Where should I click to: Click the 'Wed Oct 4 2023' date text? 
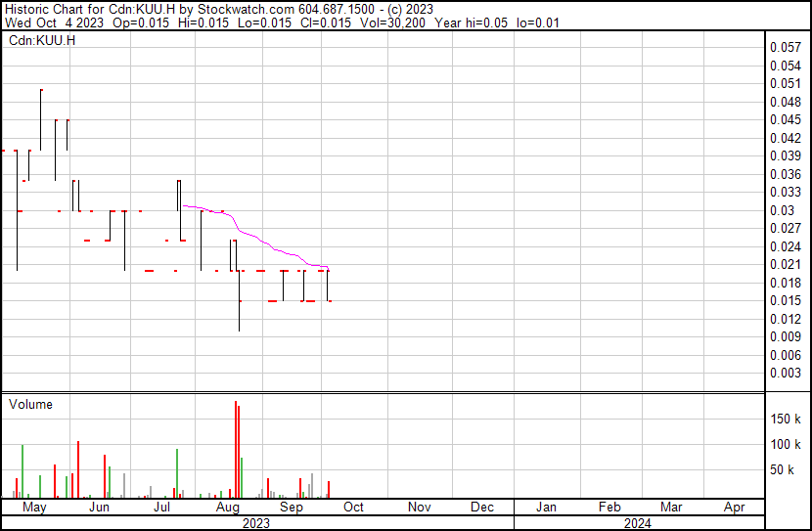tap(54, 22)
